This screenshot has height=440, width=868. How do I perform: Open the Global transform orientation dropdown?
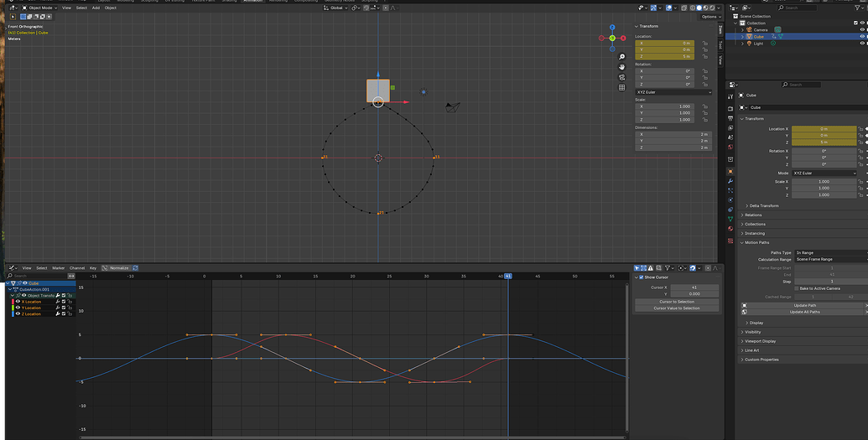point(336,8)
